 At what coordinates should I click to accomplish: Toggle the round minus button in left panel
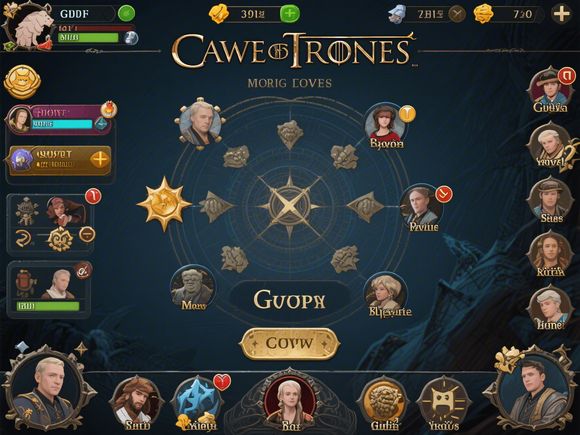point(87,235)
